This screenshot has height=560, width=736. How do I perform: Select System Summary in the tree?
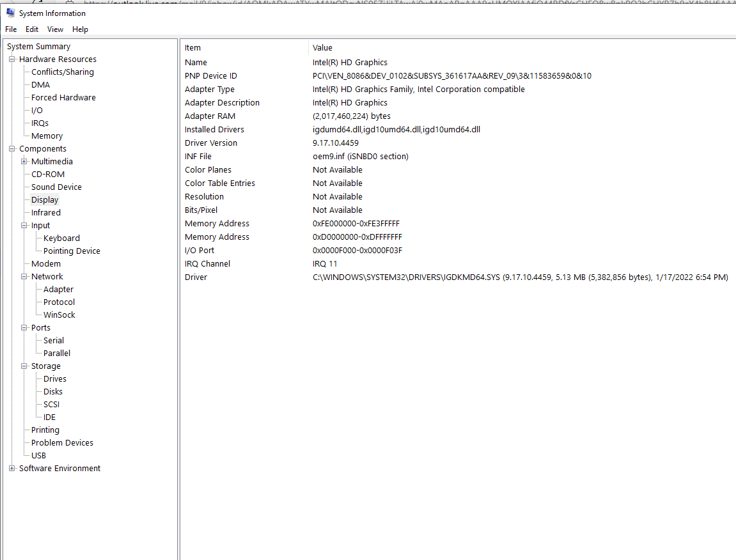(38, 47)
